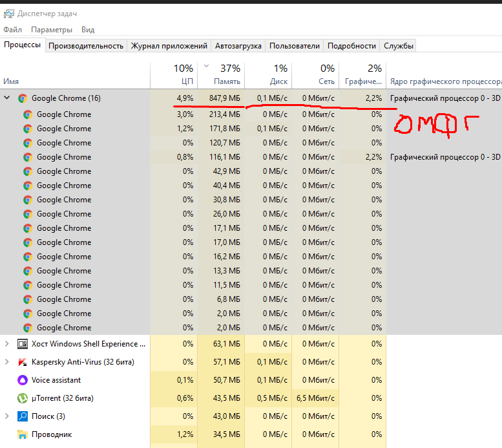Viewport: 502px width, 448px height.
Task: Click the 847,9 МБ memory value
Action: (x=224, y=98)
